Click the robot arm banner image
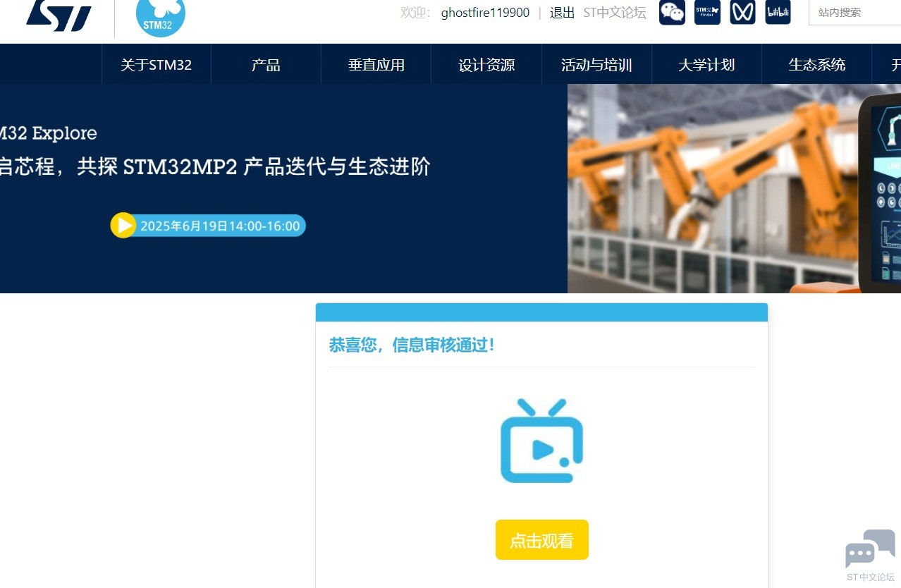Screen dimensions: 901x588 click(734, 189)
